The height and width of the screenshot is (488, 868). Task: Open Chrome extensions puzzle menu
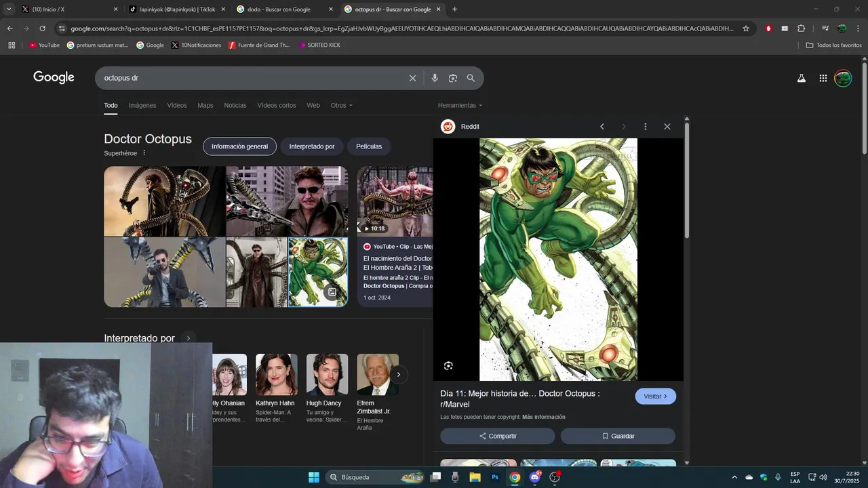tap(801, 28)
